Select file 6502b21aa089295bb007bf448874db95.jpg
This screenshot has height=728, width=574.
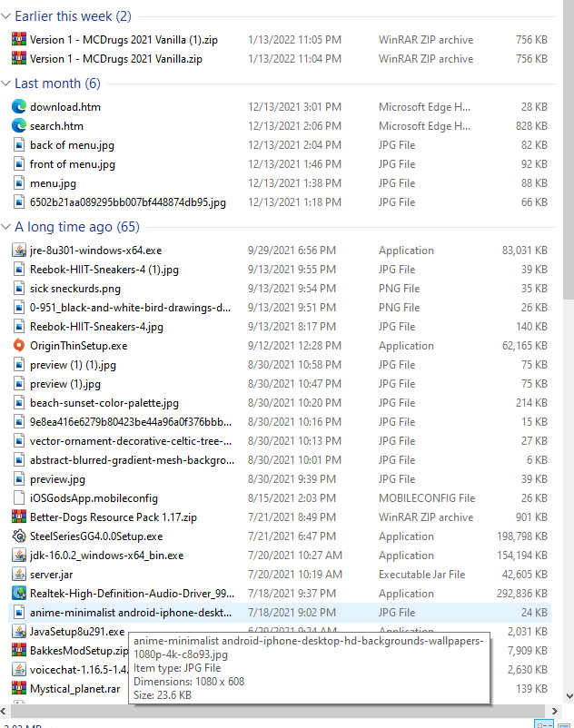[128, 202]
